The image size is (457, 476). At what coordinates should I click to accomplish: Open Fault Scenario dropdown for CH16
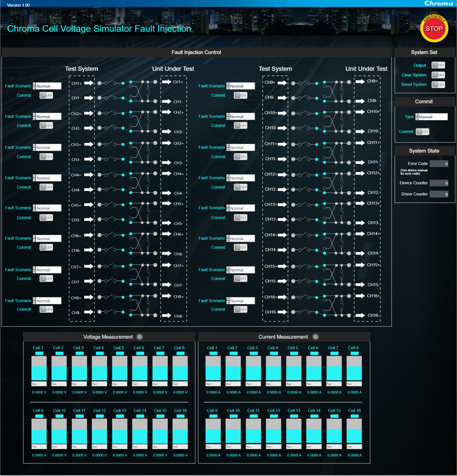tap(241, 301)
